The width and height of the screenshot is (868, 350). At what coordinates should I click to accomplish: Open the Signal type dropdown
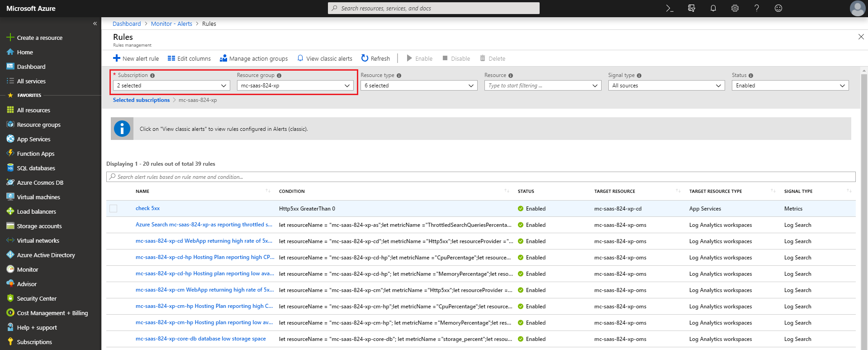(666, 86)
